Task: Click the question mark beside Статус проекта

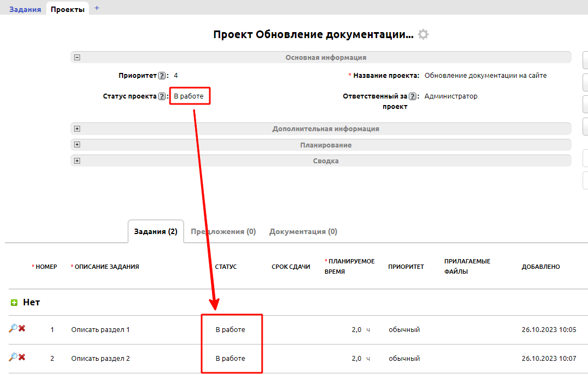Action: coord(162,96)
